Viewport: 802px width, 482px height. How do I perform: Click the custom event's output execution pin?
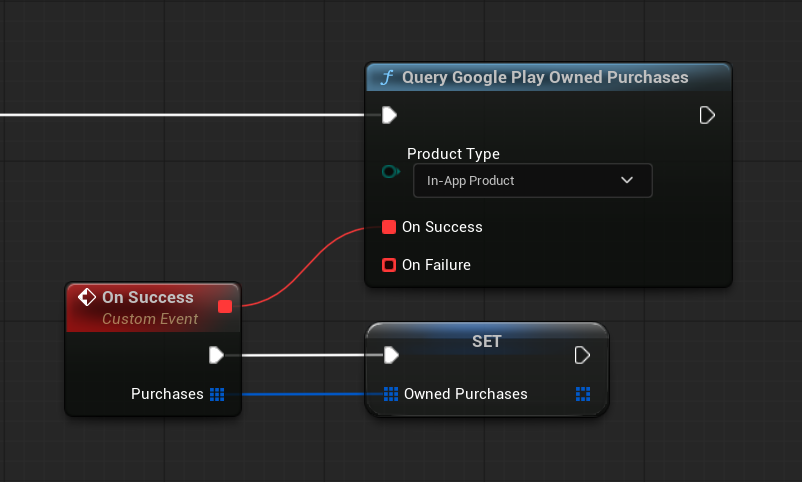pos(216,355)
